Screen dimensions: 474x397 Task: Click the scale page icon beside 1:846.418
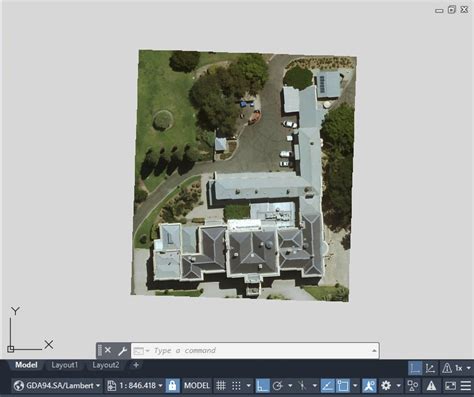pyautogui.click(x=112, y=386)
